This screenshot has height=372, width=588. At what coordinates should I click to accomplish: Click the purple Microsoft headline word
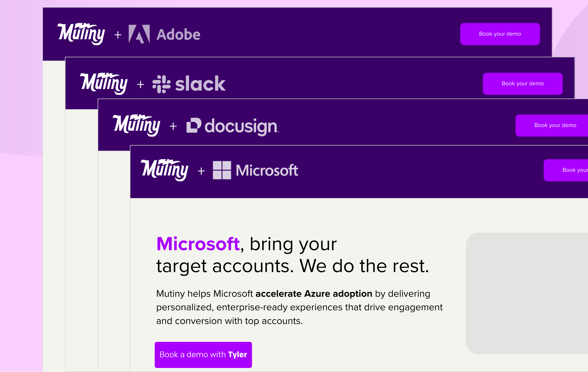(x=198, y=244)
